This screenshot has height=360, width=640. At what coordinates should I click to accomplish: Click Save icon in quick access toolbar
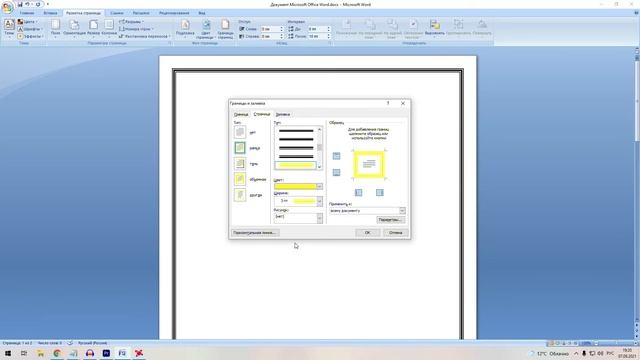click(20, 4)
